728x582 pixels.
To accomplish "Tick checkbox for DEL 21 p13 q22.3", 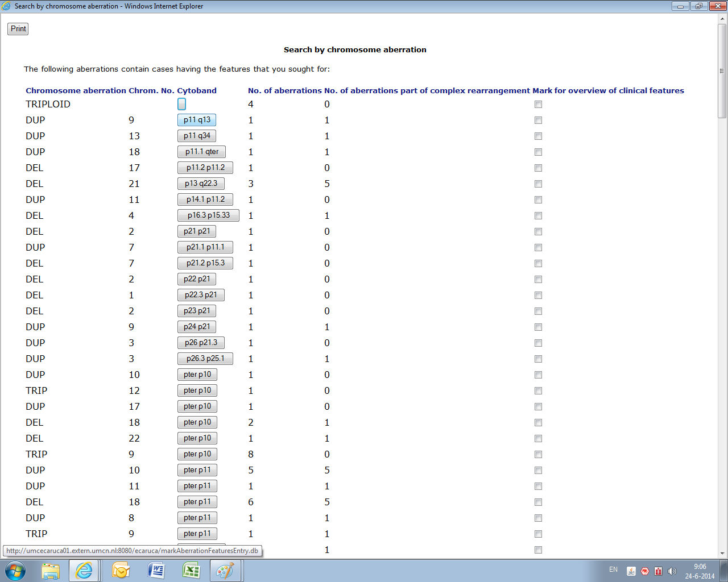I will point(538,184).
